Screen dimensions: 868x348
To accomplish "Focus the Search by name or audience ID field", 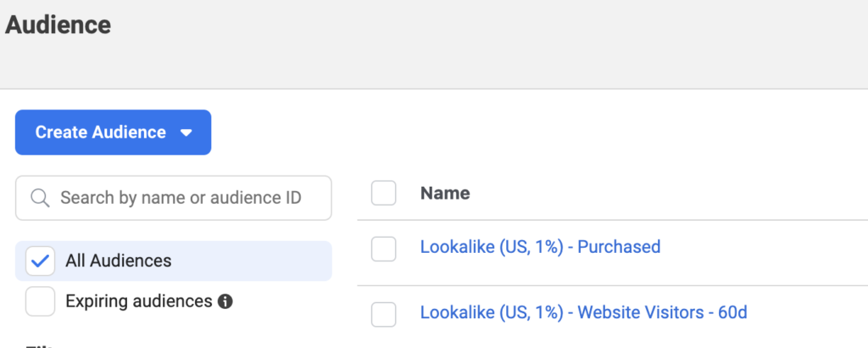I will coord(173,198).
